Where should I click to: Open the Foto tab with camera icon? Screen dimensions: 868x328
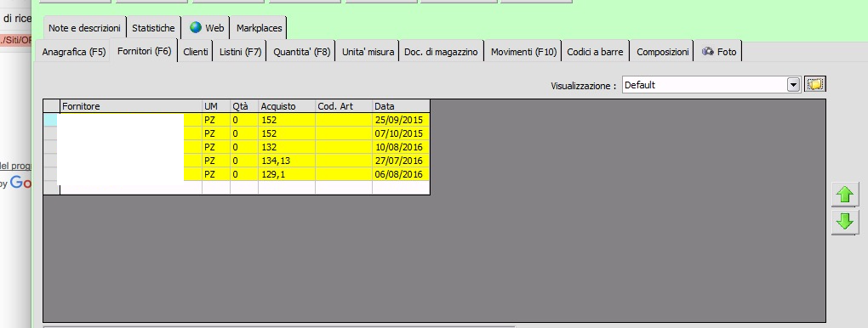tap(719, 52)
